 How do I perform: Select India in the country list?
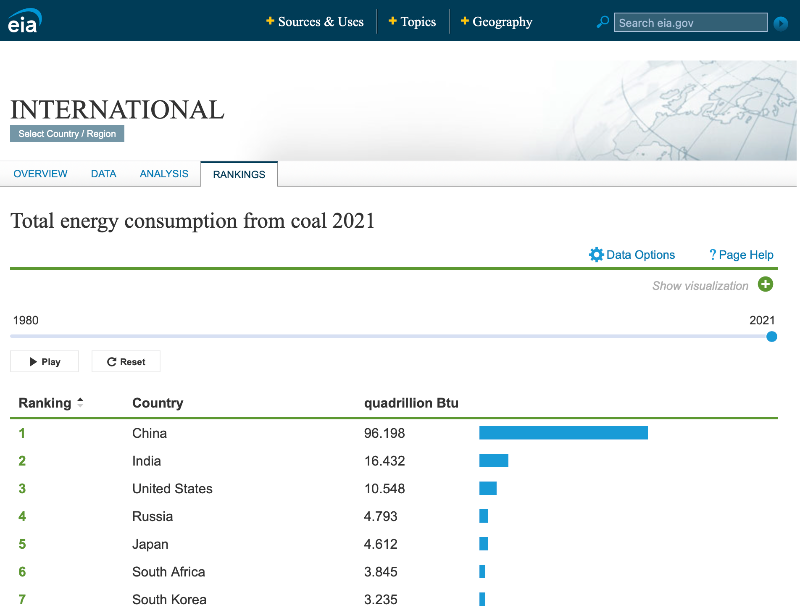click(x=146, y=461)
